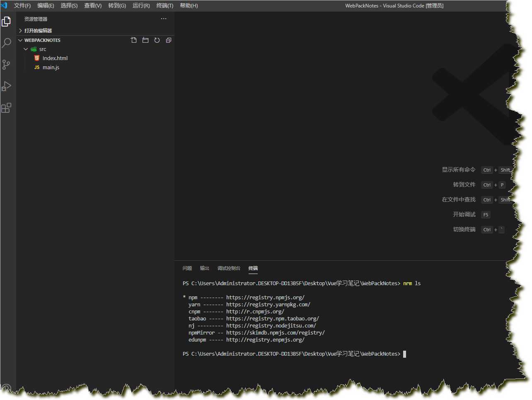Collapse the WEBPACKNOTES section

coord(20,40)
